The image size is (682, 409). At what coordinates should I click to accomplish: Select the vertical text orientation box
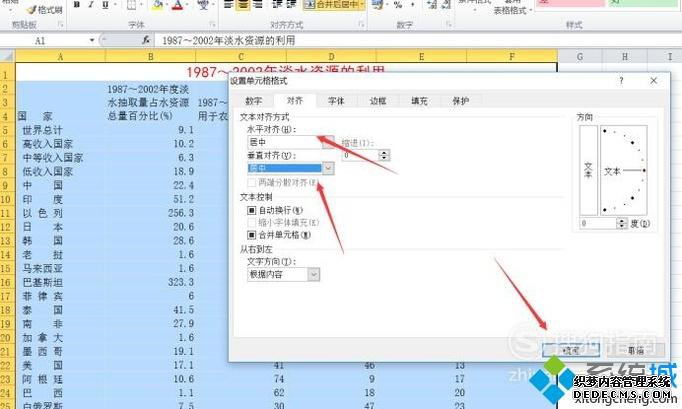point(588,170)
